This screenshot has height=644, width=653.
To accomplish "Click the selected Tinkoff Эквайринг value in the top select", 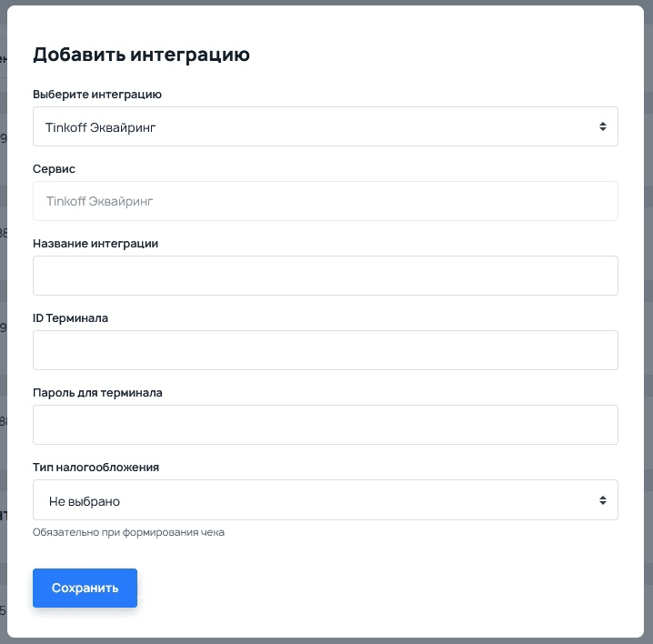I will pyautogui.click(x=101, y=128).
